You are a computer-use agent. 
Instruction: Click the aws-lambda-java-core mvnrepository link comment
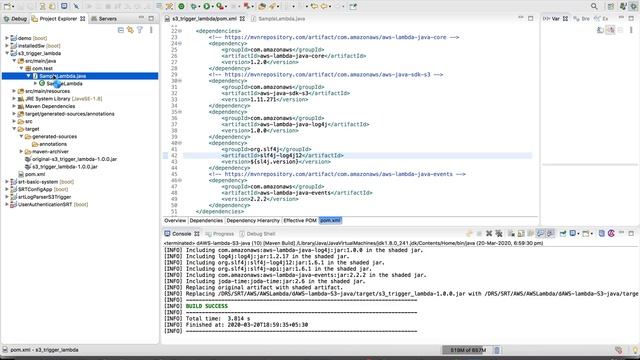pos(334,37)
